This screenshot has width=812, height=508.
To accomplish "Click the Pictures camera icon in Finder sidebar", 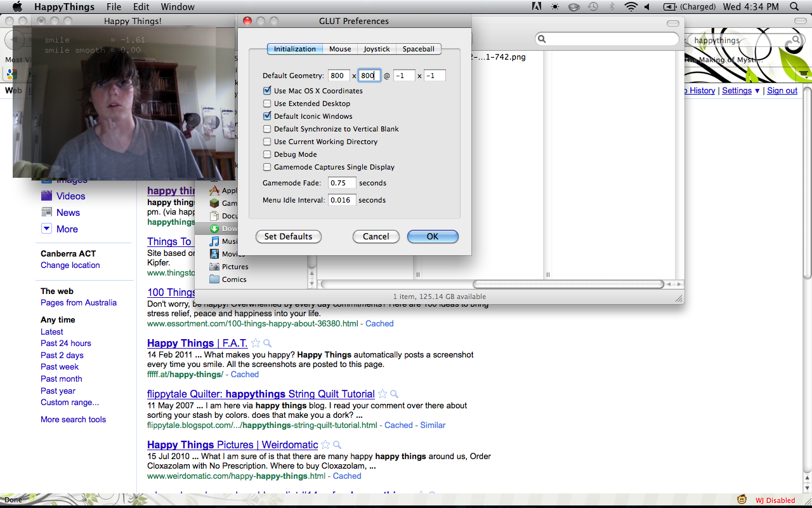I will click(214, 267).
